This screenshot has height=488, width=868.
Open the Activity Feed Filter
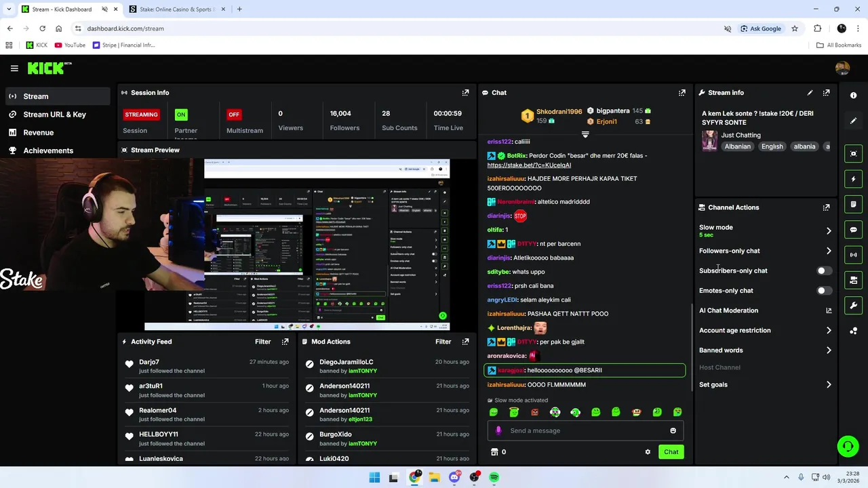262,342
